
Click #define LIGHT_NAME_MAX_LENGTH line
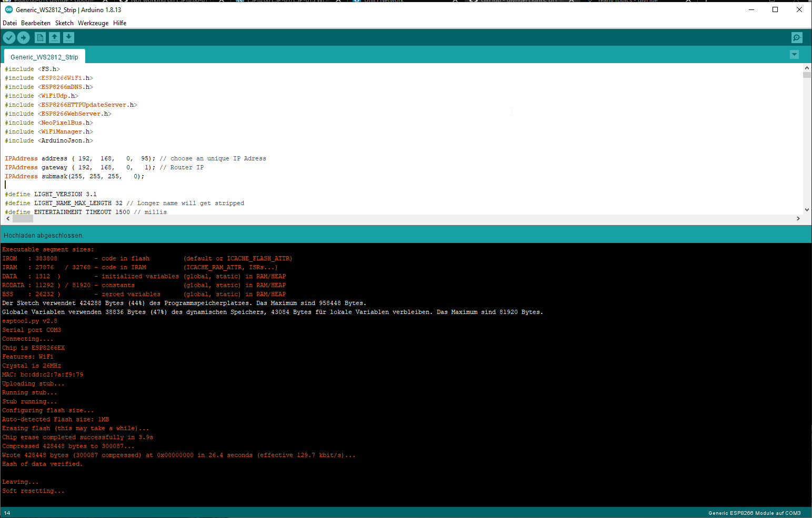[124, 203]
